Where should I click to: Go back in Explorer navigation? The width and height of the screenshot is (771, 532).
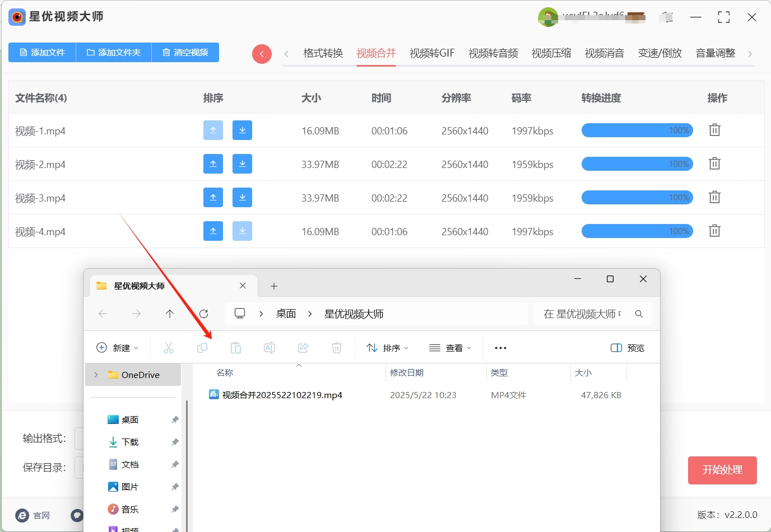coord(103,314)
